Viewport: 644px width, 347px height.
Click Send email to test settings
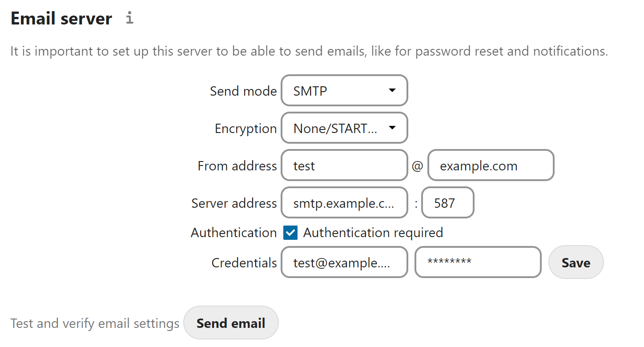tap(231, 323)
